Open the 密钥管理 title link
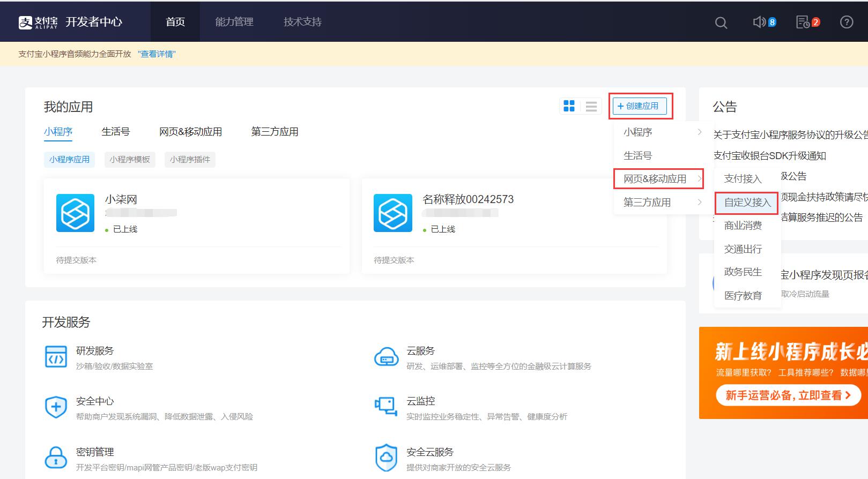 point(95,452)
